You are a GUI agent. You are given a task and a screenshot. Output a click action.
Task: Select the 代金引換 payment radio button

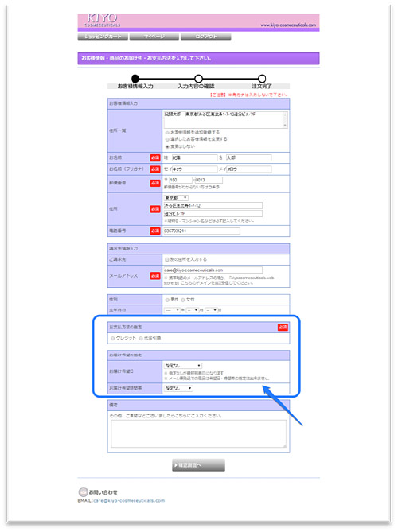click(141, 338)
